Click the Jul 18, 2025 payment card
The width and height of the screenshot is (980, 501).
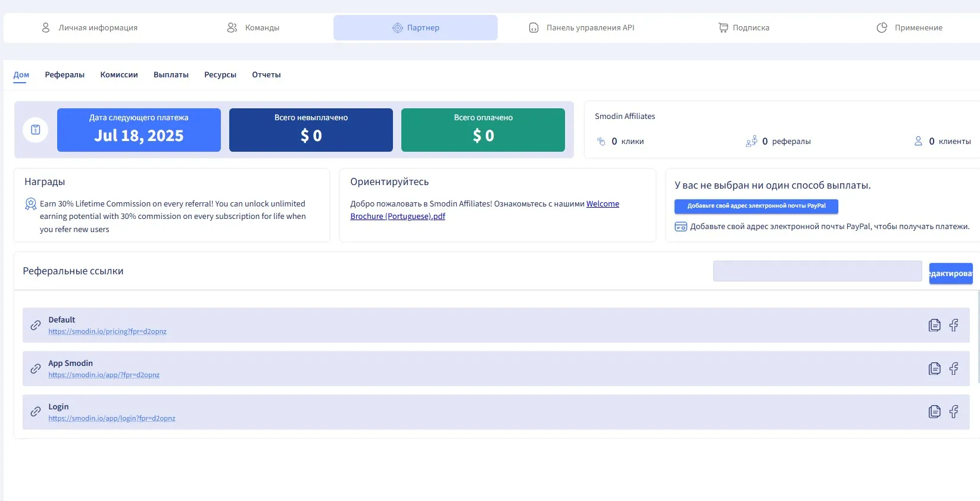tap(139, 130)
